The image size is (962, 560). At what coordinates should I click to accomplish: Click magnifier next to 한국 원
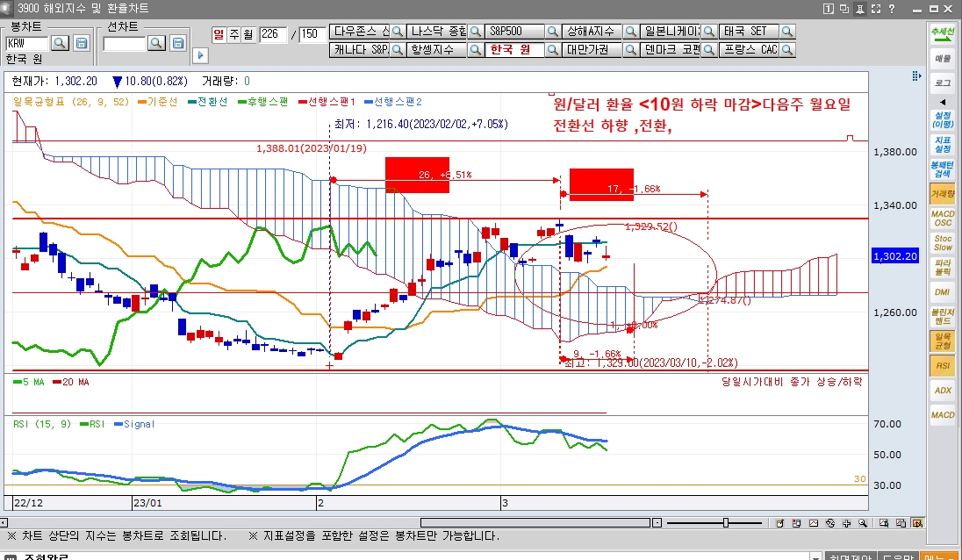click(553, 50)
